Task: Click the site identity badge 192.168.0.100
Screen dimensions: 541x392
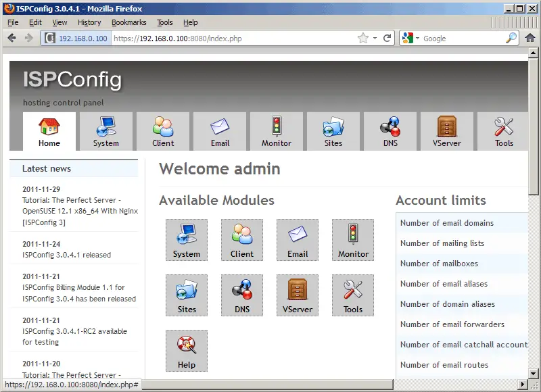Action: click(x=76, y=39)
